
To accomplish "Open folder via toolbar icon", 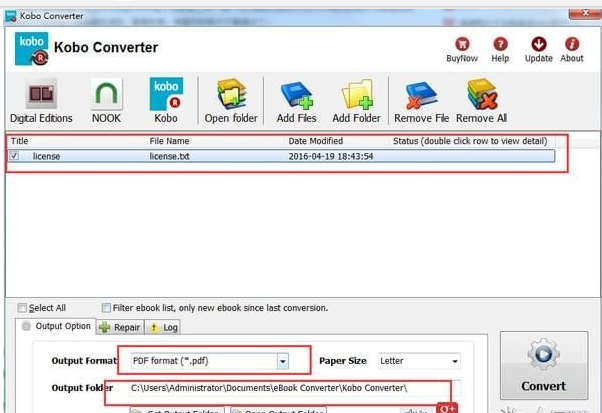I will 231,94.
